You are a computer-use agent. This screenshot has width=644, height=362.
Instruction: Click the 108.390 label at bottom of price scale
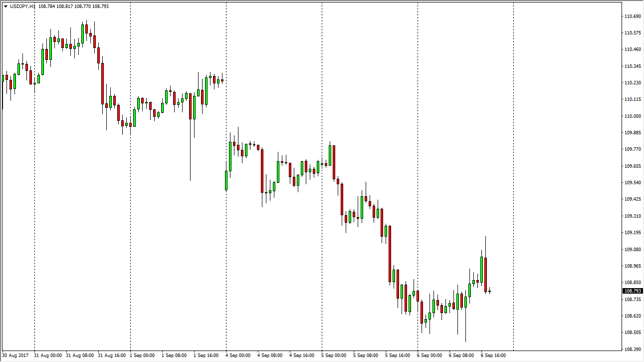tap(632, 349)
